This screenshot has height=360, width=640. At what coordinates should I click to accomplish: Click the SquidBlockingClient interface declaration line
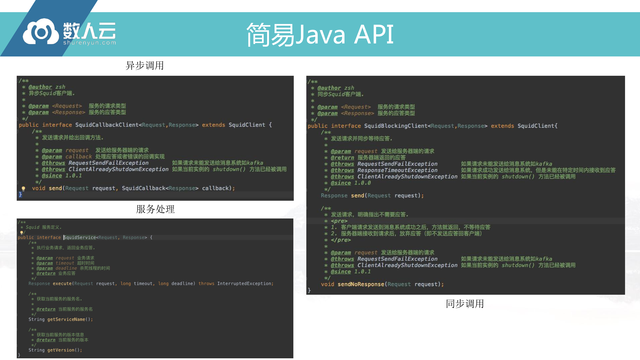432,126
